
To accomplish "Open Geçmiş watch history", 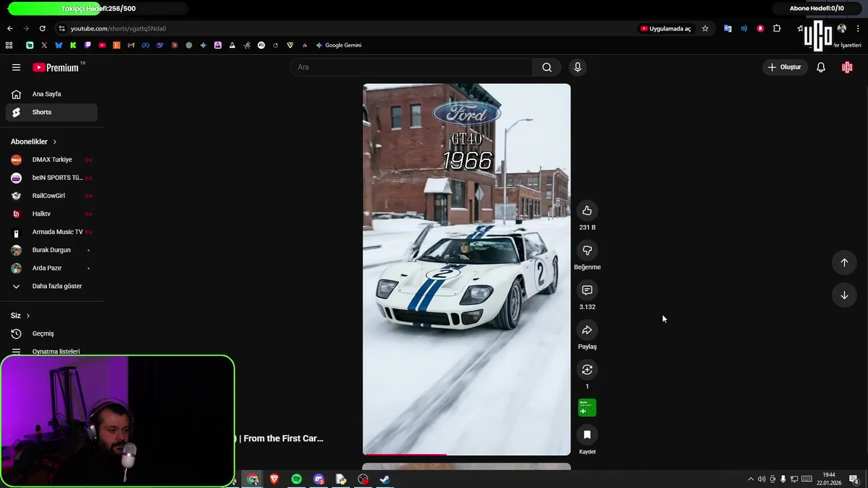I will [52, 333].
